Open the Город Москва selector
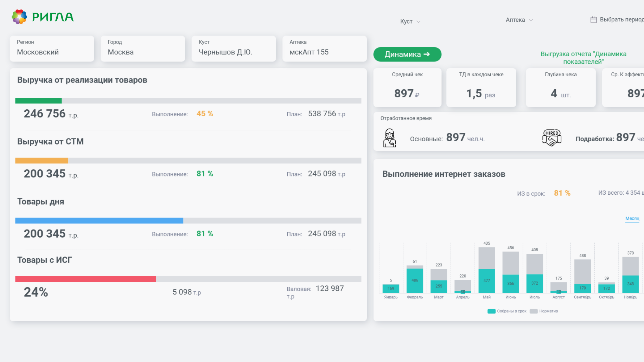This screenshot has height=362, width=644. tap(143, 49)
